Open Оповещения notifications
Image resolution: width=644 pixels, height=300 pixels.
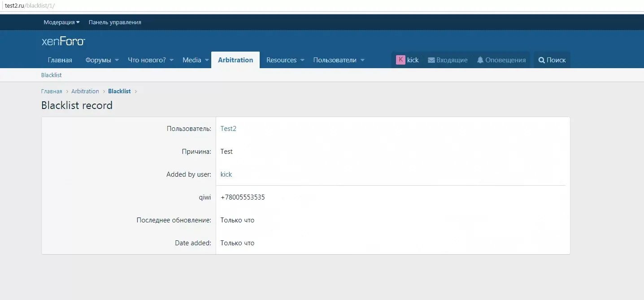501,60
